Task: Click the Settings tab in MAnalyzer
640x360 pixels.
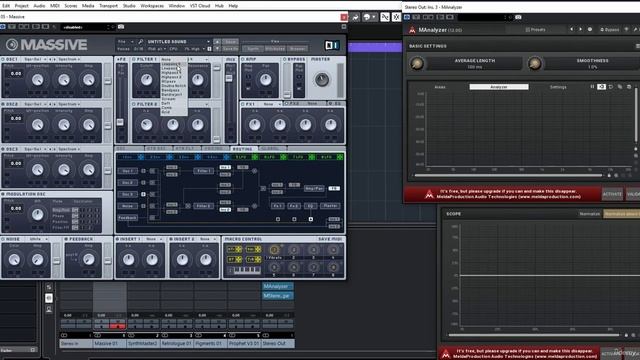Action: [x=558, y=87]
